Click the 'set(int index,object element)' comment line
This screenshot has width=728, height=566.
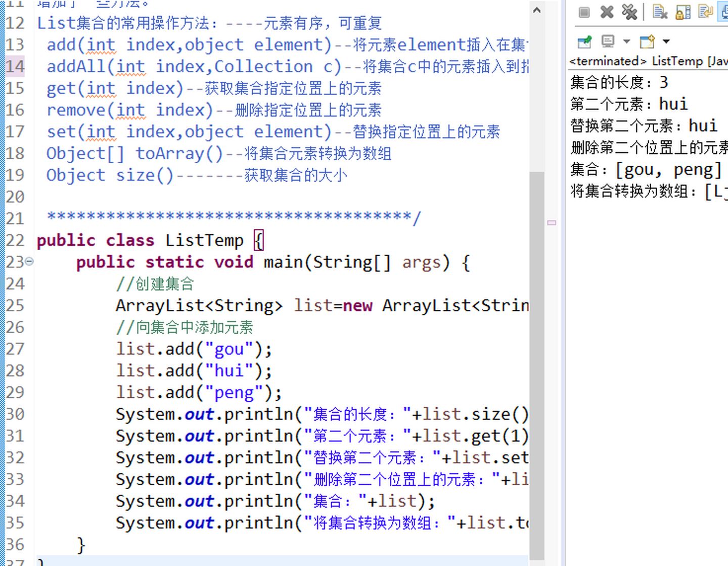[273, 131]
